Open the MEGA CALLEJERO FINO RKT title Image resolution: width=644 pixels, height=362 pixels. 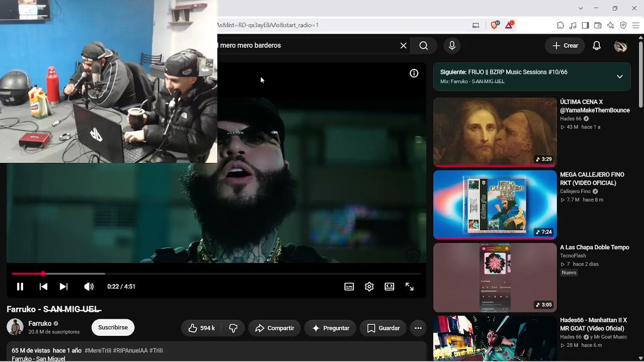pos(592,179)
